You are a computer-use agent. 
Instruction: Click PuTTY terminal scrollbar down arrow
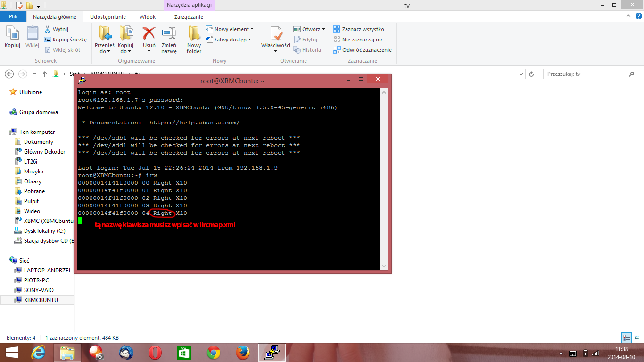click(383, 267)
